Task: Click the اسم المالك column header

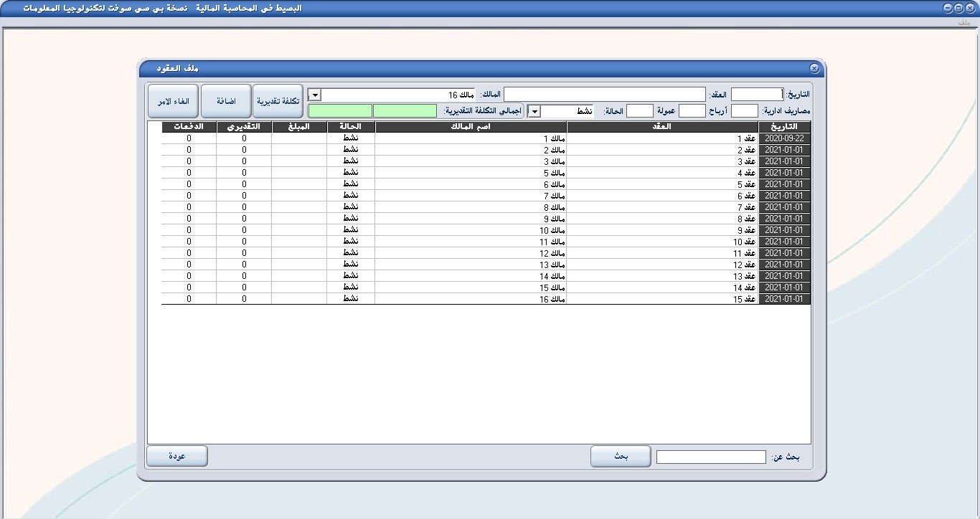Action: (x=471, y=127)
